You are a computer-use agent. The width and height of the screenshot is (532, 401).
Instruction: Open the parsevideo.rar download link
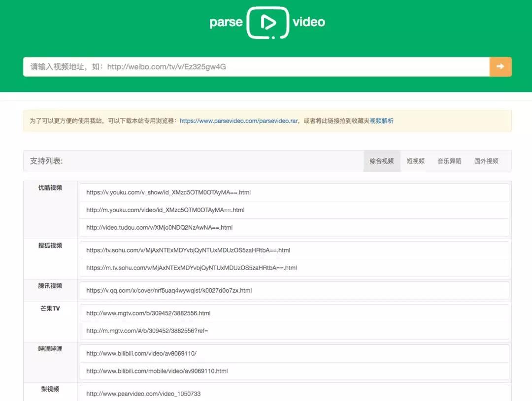click(x=238, y=121)
